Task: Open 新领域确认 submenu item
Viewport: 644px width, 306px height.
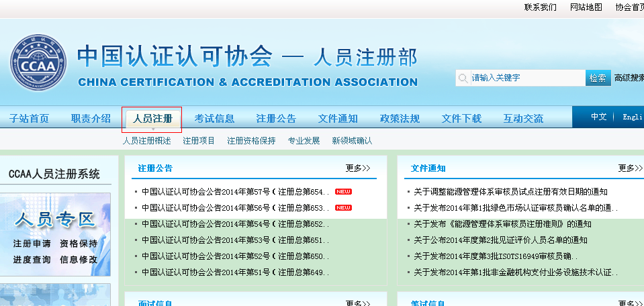Action: [352, 141]
